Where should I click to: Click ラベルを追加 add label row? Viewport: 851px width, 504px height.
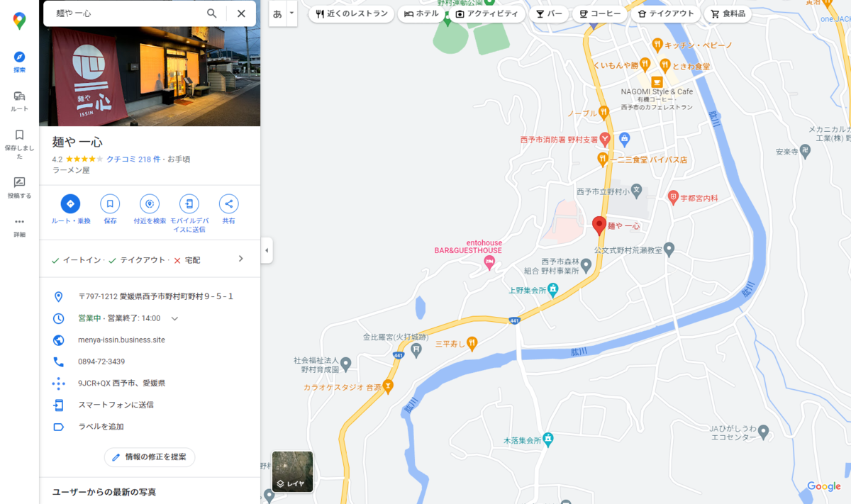tap(150, 427)
